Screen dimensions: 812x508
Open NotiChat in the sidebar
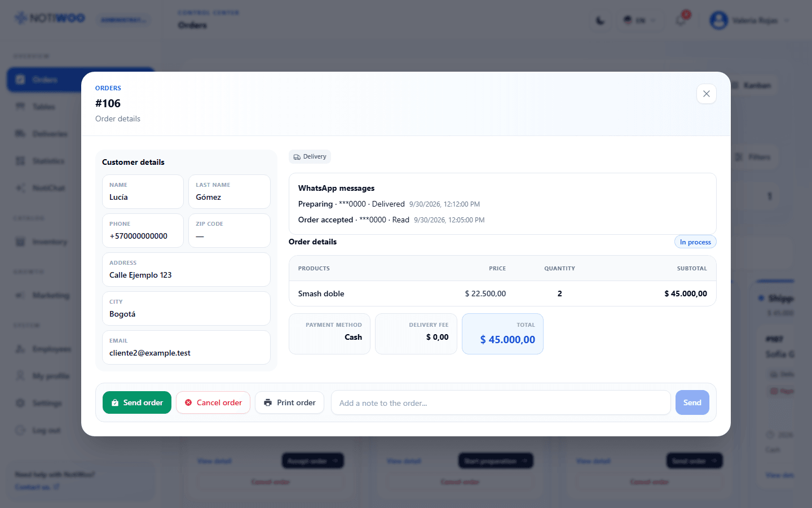tap(44, 188)
